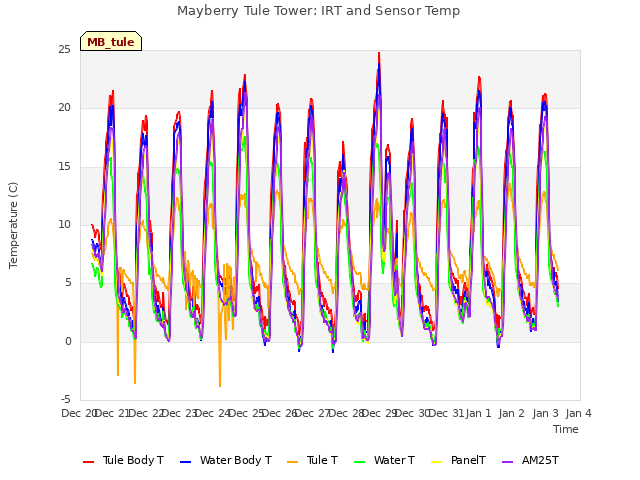Click the MB_tule annotation box
640x480 pixels.
[111, 41]
